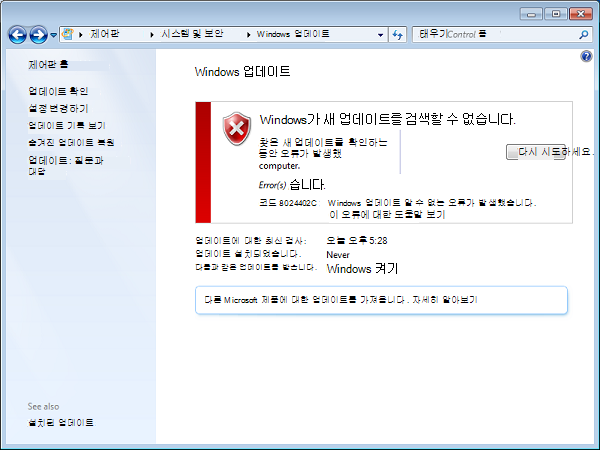This screenshot has height=450, width=600.
Task: Refresh the page with the refresh icon
Action: pyautogui.click(x=398, y=35)
